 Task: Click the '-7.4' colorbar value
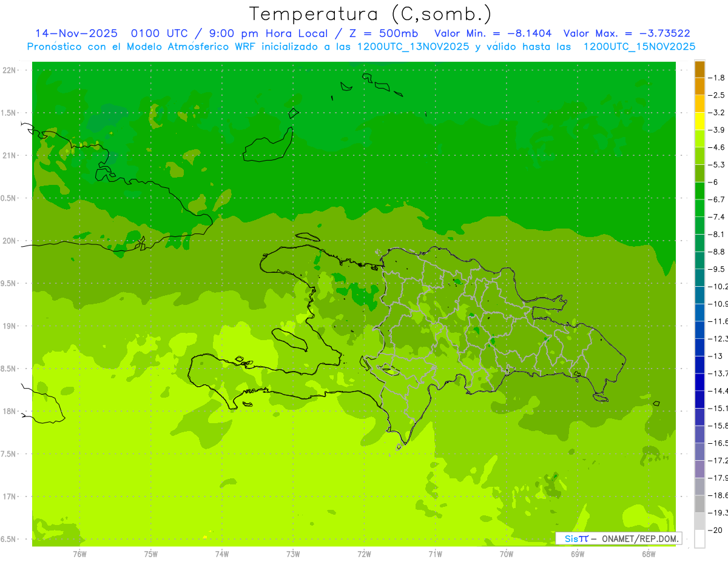pos(716,217)
